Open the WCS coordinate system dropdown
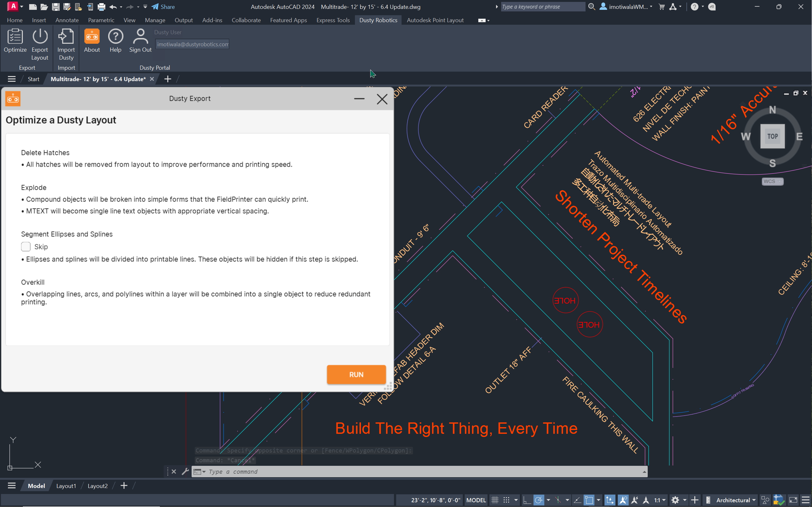The image size is (812, 507). click(772, 181)
